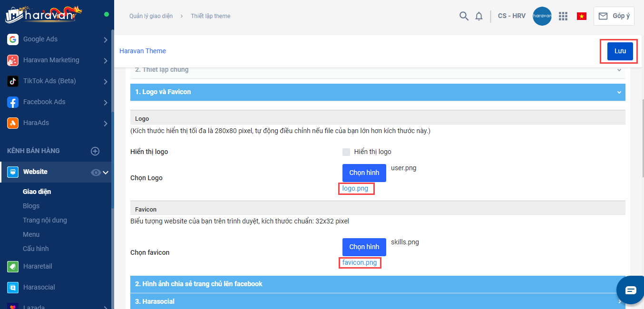Screen dimensions: 644x309
Task: Expand Hình ảnh chia sẻ facebook section
Action: click(x=378, y=284)
